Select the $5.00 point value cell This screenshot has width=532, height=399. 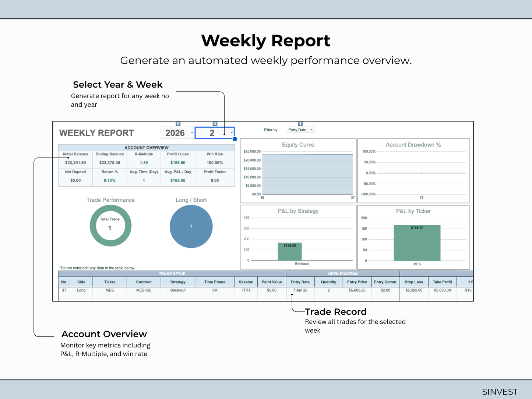tap(272, 290)
